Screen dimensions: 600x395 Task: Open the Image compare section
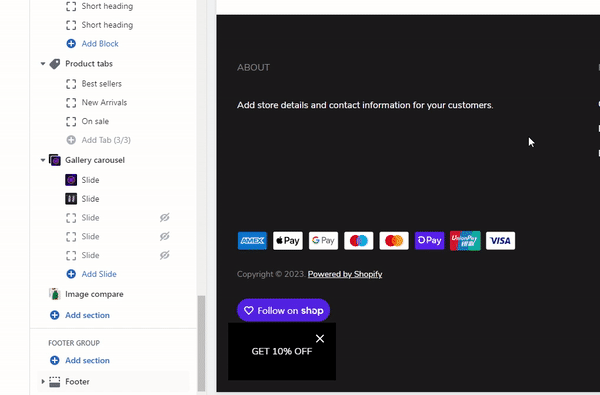point(94,294)
